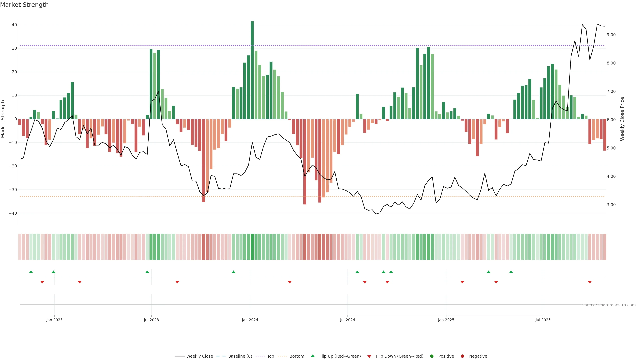Screen dimensions: 644x362
Task: Click the red Flip Down legend triangle
Action: coord(369,356)
